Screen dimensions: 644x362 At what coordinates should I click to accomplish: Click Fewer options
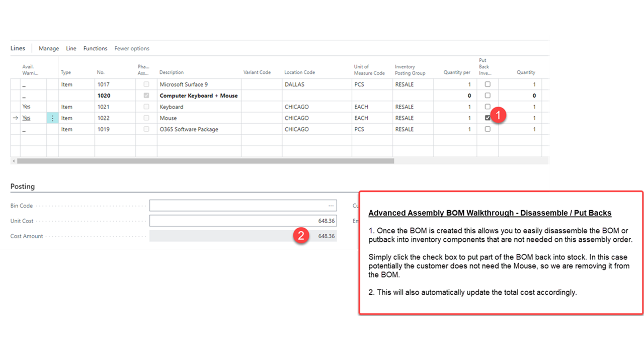(x=132, y=48)
